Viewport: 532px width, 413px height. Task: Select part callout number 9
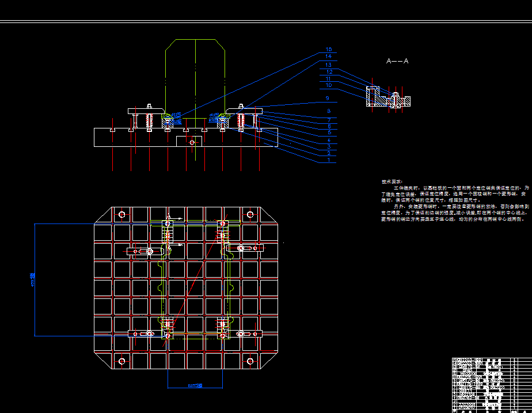pyautogui.click(x=328, y=98)
